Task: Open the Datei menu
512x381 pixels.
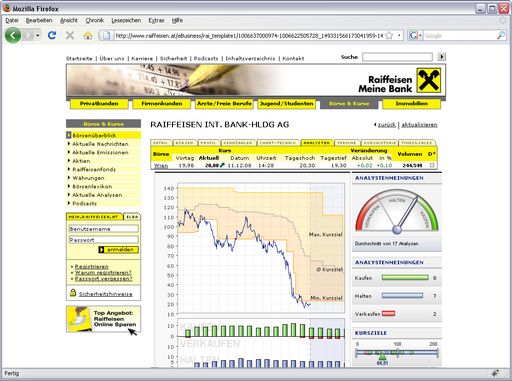Action: tap(12, 20)
